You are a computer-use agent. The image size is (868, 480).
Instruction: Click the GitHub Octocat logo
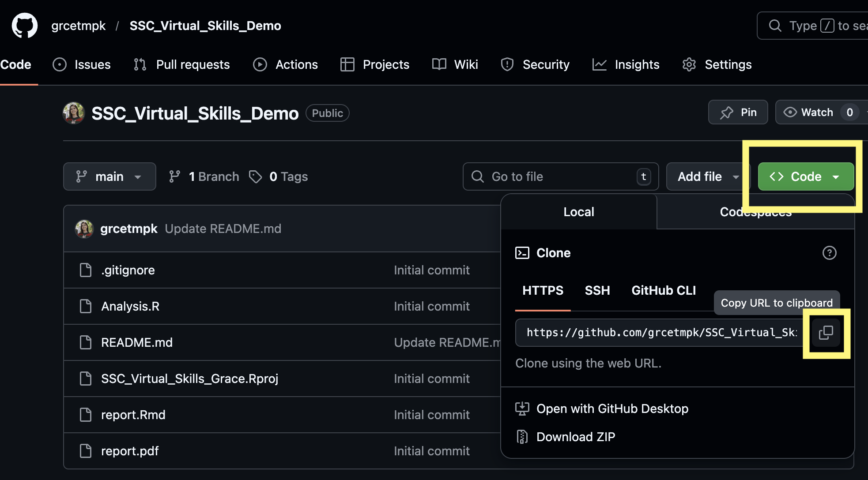[x=25, y=26]
